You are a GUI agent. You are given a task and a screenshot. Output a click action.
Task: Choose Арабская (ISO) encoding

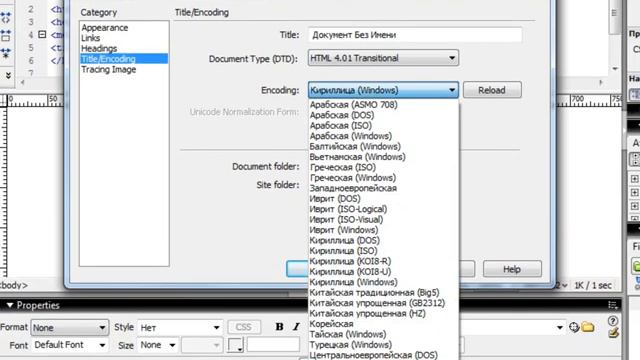[x=384, y=126]
